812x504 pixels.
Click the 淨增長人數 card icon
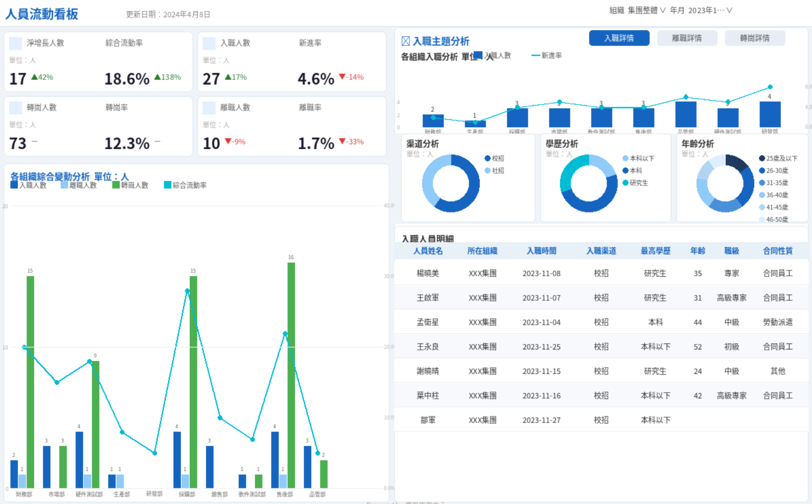click(x=16, y=43)
